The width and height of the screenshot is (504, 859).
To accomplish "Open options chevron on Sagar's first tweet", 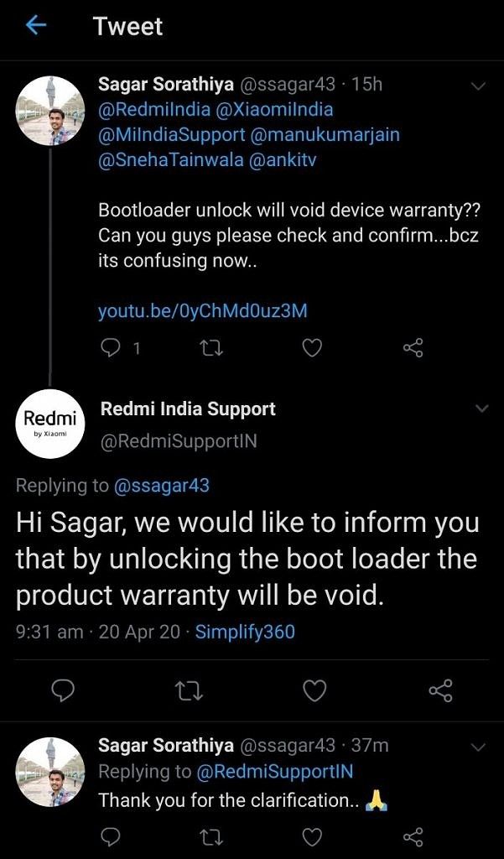I will click(x=479, y=86).
